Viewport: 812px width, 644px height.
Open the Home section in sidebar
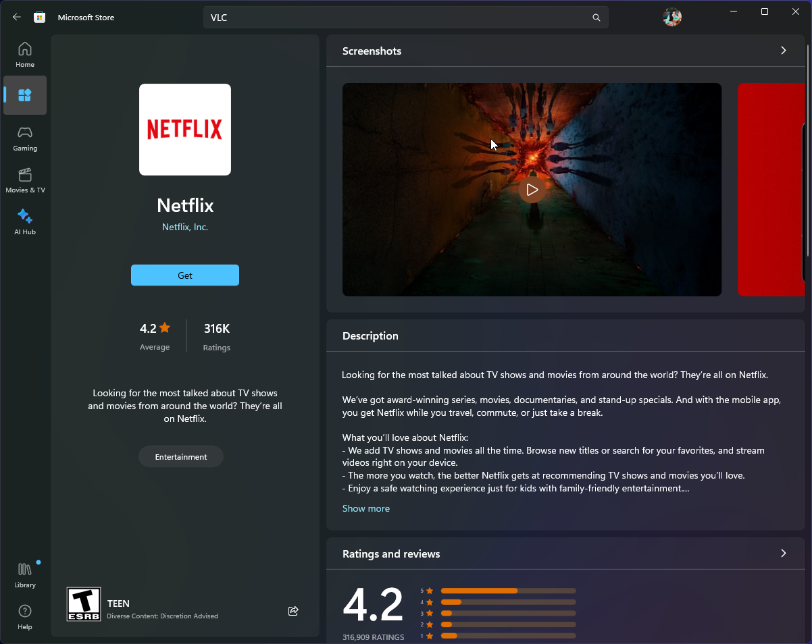coord(25,55)
